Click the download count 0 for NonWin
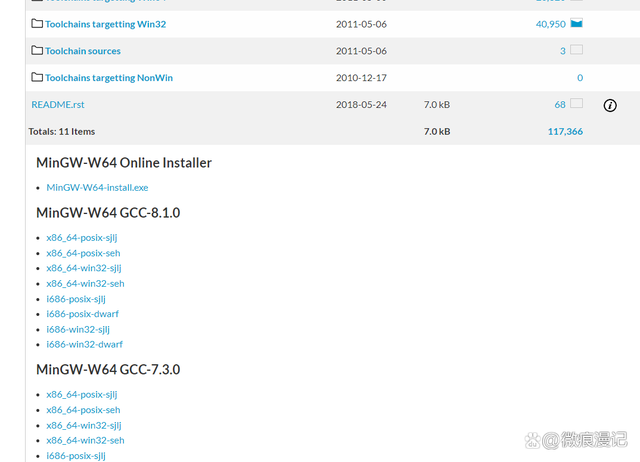 pyautogui.click(x=580, y=78)
